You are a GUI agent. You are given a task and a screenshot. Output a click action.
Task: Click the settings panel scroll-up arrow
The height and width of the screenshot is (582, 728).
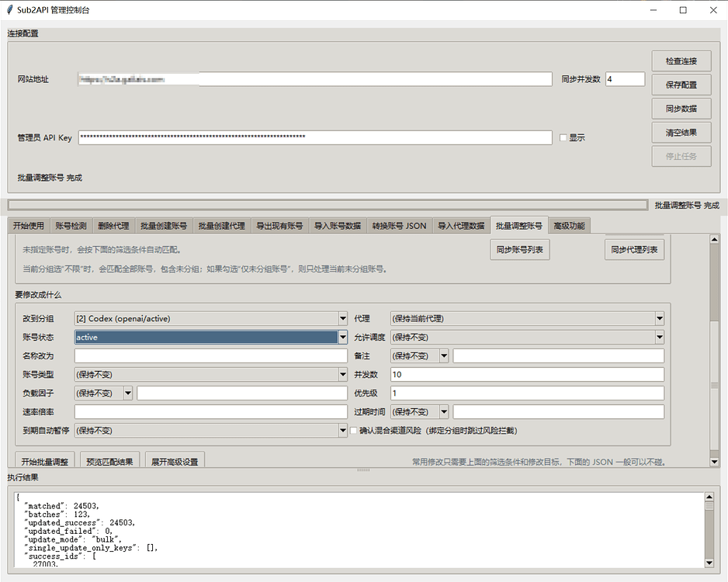click(715, 240)
